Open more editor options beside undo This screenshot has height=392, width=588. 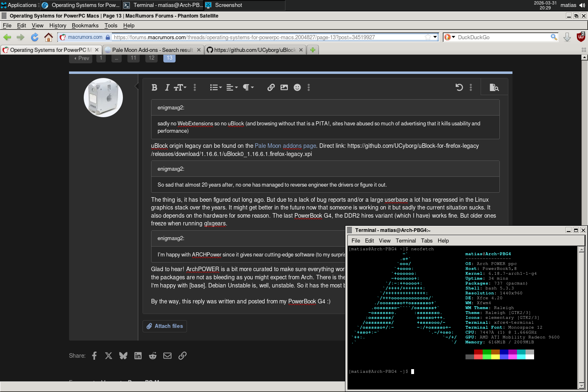(x=471, y=87)
